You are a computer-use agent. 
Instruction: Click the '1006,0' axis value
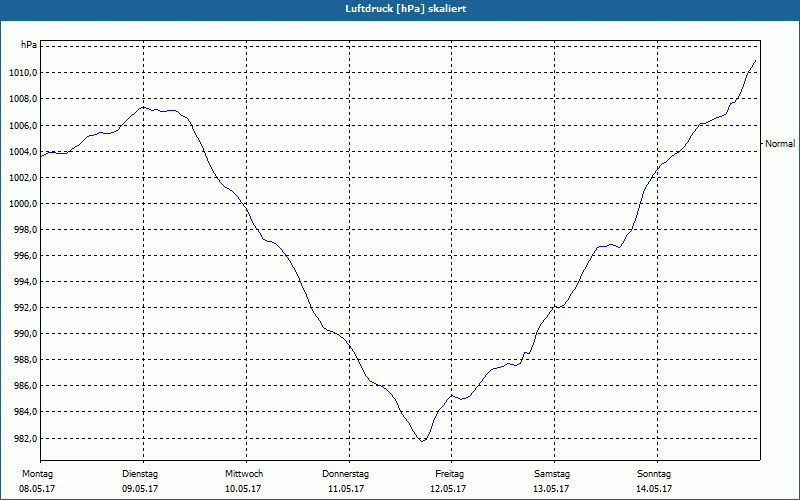coord(23,126)
